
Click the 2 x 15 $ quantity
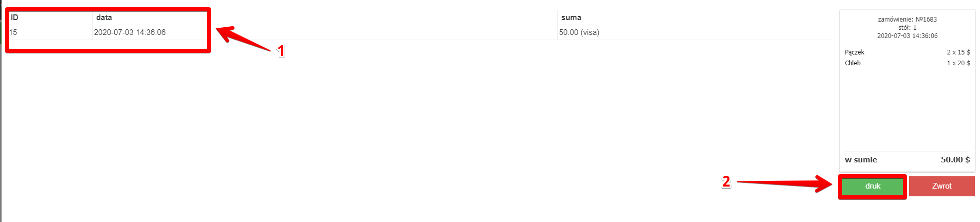click(958, 52)
